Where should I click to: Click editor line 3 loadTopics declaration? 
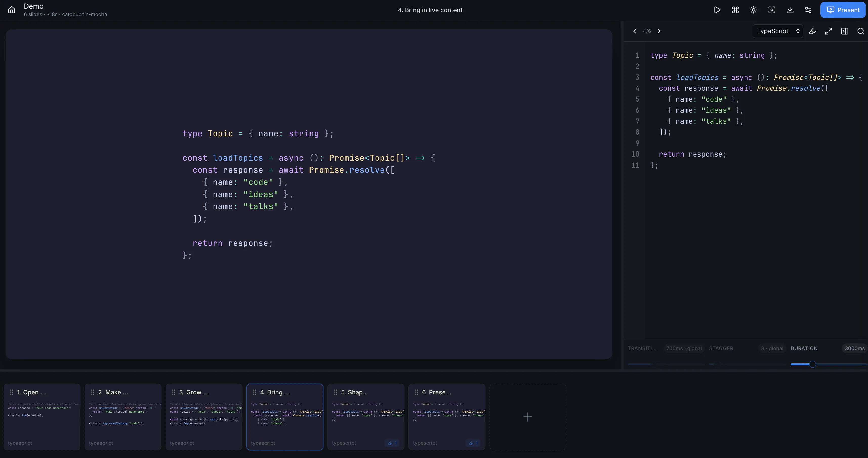756,77
